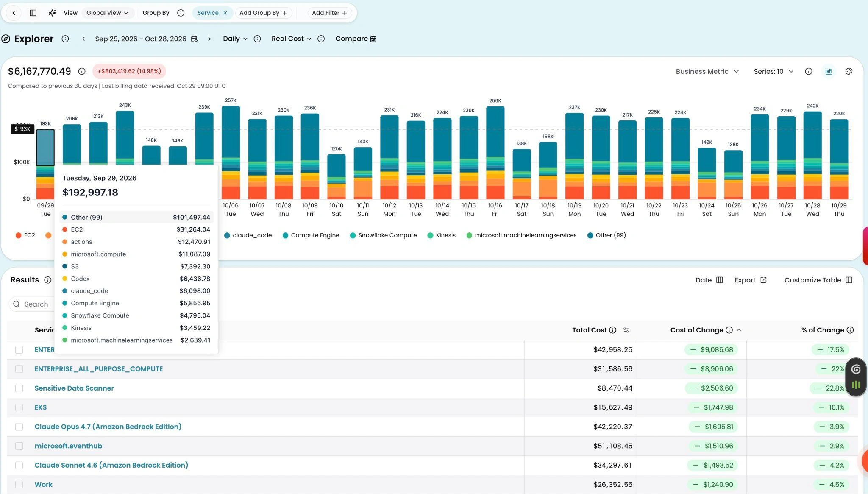Sort by Cost of Change arrow

pyautogui.click(x=739, y=330)
